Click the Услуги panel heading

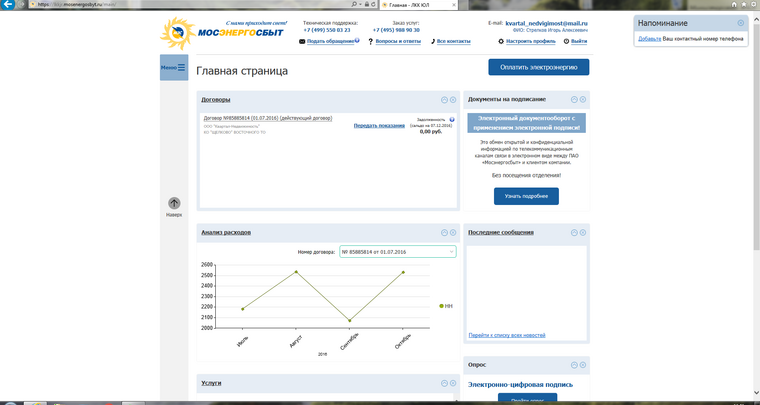pos(211,383)
